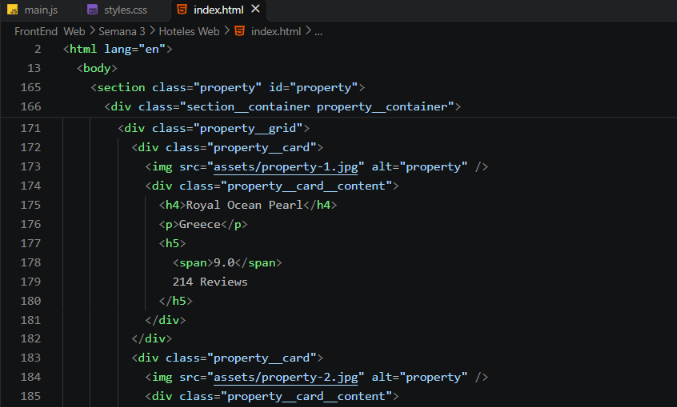Click the CSS file icon on styles.css tab
The height and width of the screenshot is (407, 677).
pyautogui.click(x=92, y=9)
